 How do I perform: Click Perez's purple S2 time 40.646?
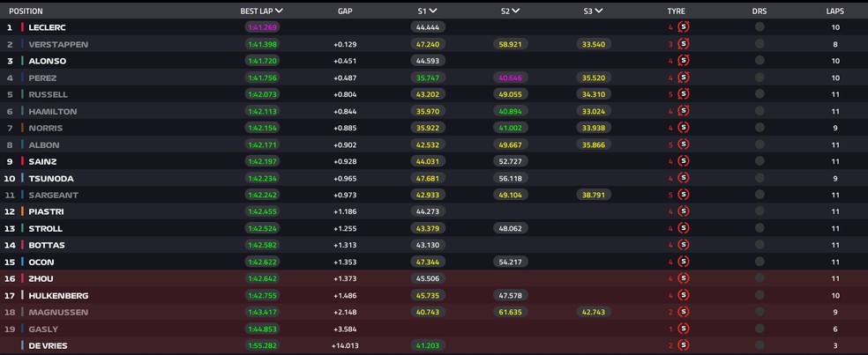click(511, 78)
